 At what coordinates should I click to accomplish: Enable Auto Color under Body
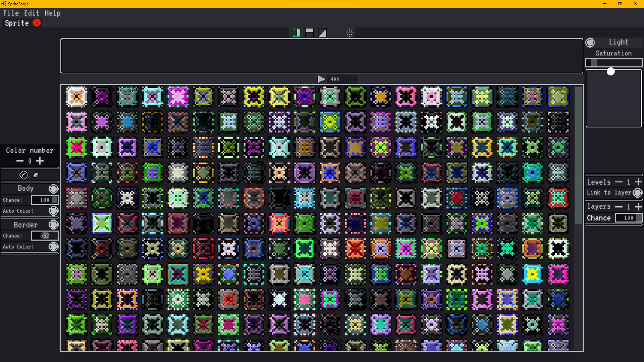[x=54, y=211]
